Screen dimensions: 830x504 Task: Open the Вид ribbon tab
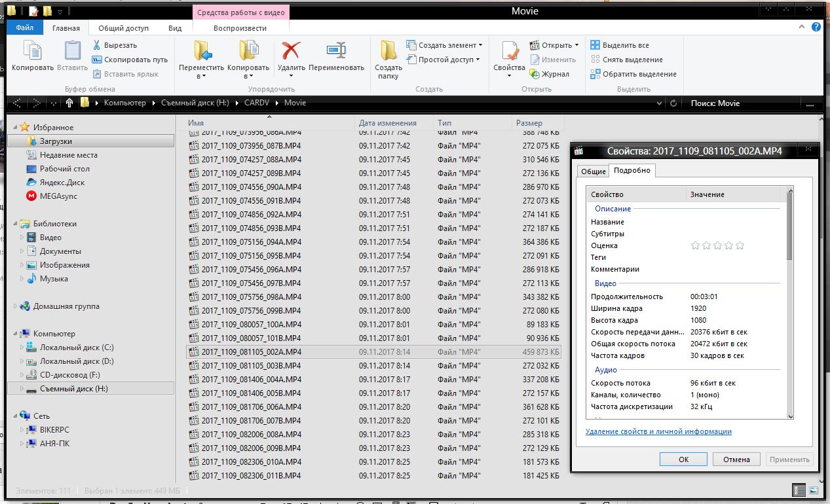click(x=175, y=28)
